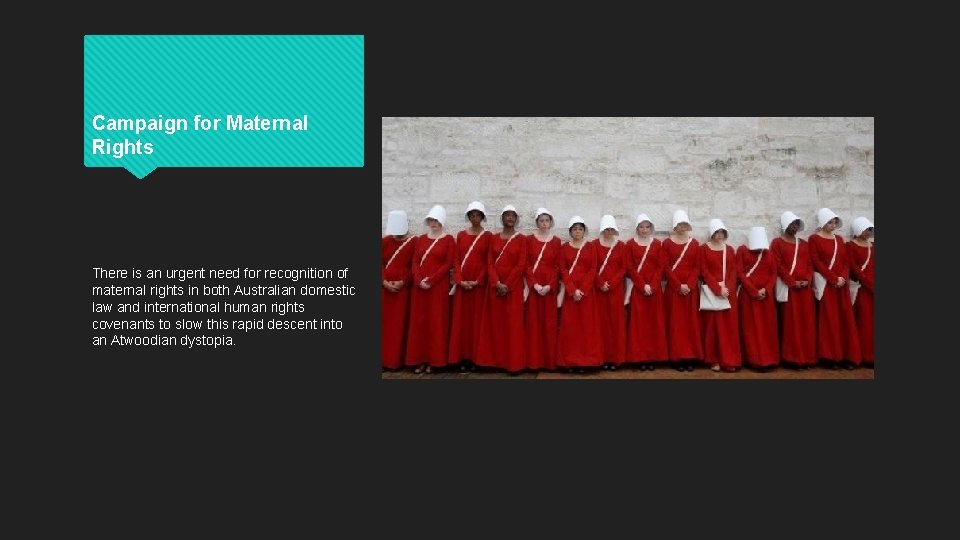Click the "Campaign for Maternal Rights" title text
Viewport: 960px width, 540px height.
point(200,135)
